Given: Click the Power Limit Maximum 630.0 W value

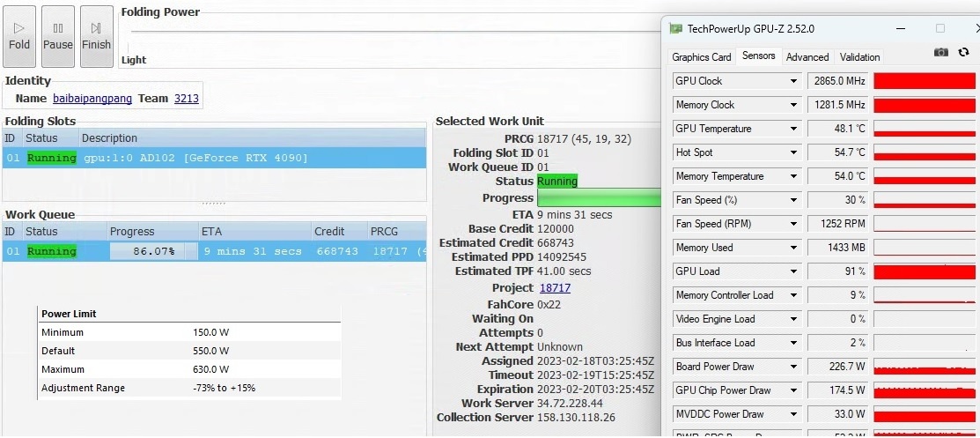Looking at the screenshot, I should (x=210, y=369).
